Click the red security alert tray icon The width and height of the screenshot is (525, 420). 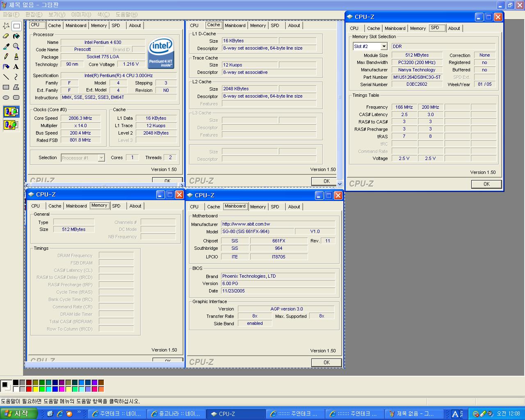pyautogui.click(x=476, y=414)
